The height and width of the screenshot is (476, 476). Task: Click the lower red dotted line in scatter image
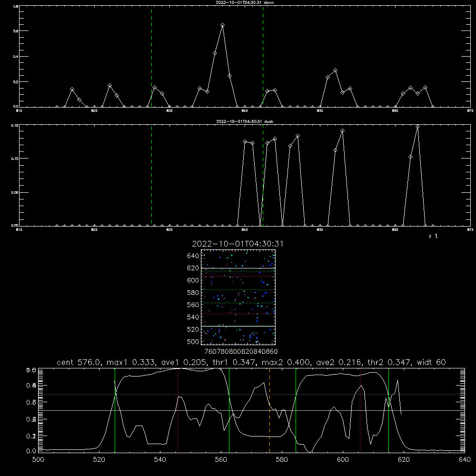tap(238, 314)
